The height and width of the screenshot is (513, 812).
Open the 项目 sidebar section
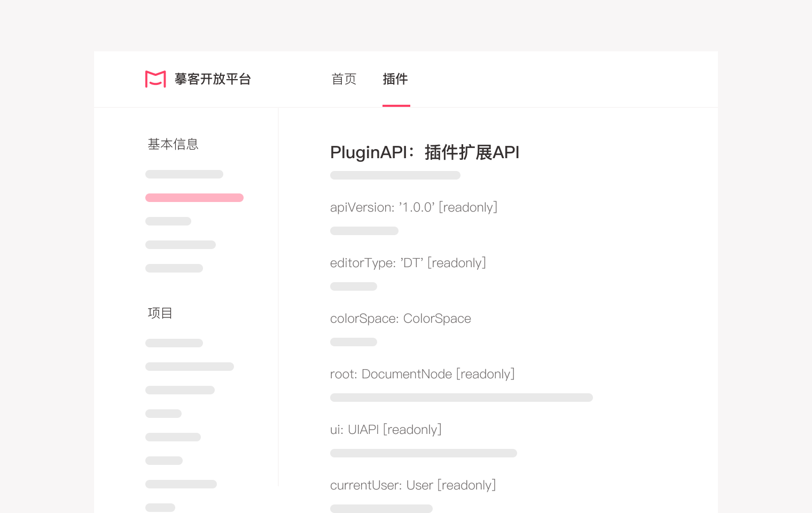point(160,313)
